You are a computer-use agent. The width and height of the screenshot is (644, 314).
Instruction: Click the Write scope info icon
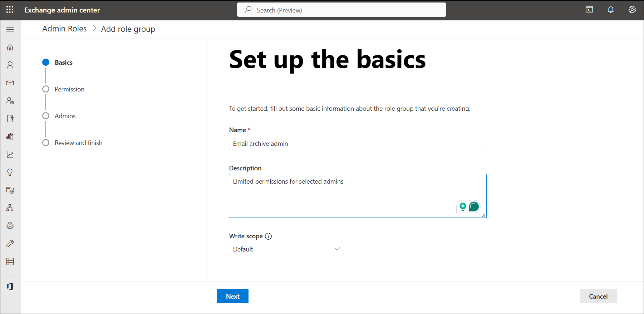coord(269,236)
